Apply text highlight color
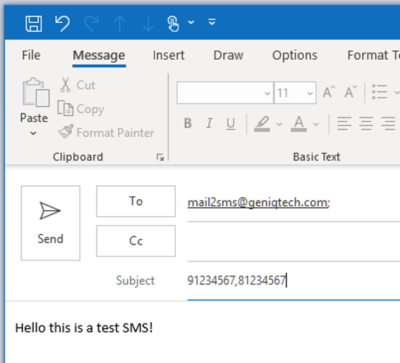Viewport: 400px width, 363px height. coord(262,124)
